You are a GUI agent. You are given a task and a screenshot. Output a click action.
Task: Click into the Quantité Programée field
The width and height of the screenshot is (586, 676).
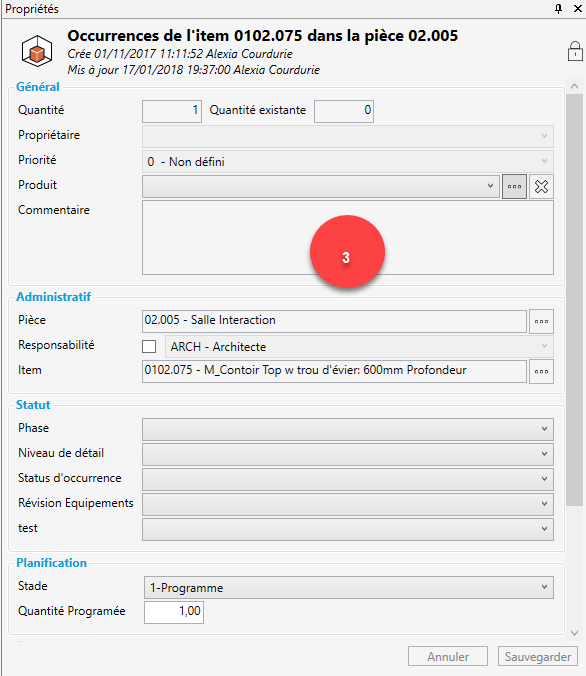pyautogui.click(x=174, y=612)
